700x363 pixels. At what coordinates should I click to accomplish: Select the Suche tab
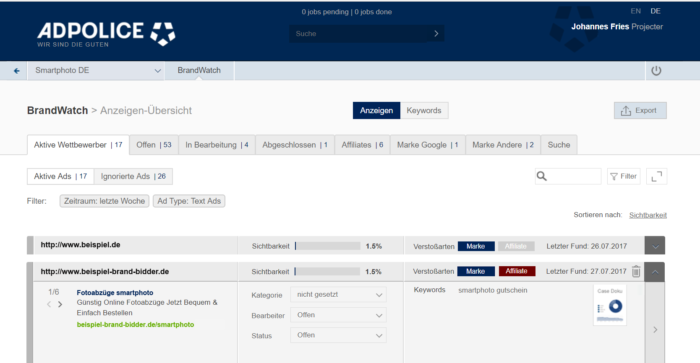tap(559, 145)
